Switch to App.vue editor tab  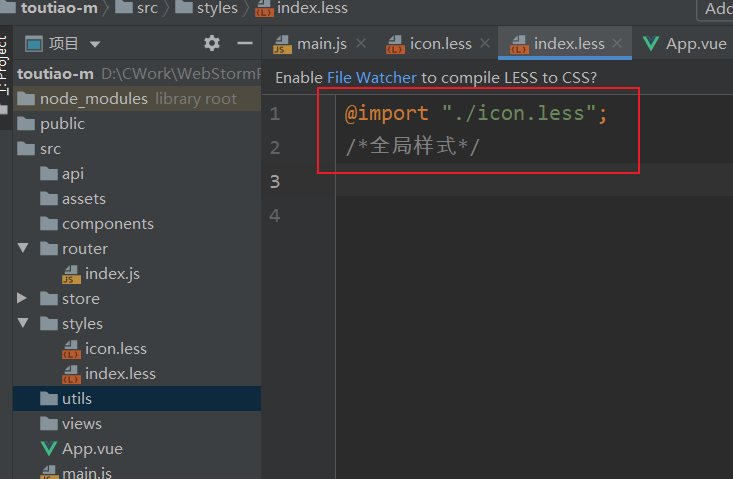point(697,44)
